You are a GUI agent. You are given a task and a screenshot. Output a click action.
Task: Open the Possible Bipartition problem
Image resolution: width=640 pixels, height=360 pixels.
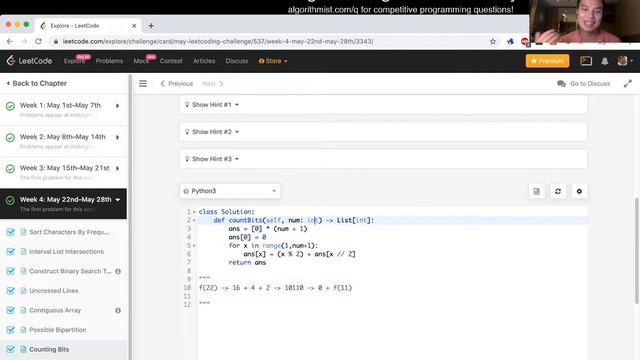point(58,330)
